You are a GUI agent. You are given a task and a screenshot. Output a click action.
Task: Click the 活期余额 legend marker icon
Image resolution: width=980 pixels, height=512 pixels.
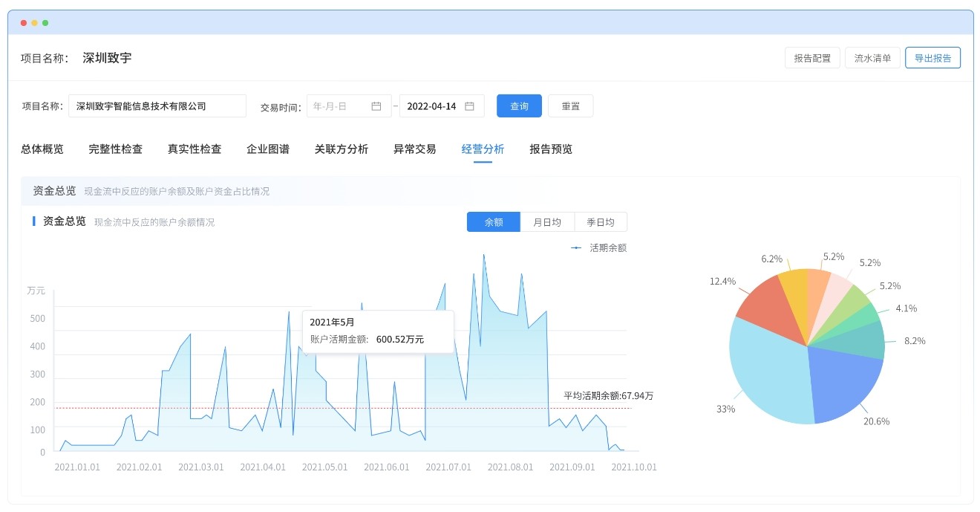click(576, 248)
